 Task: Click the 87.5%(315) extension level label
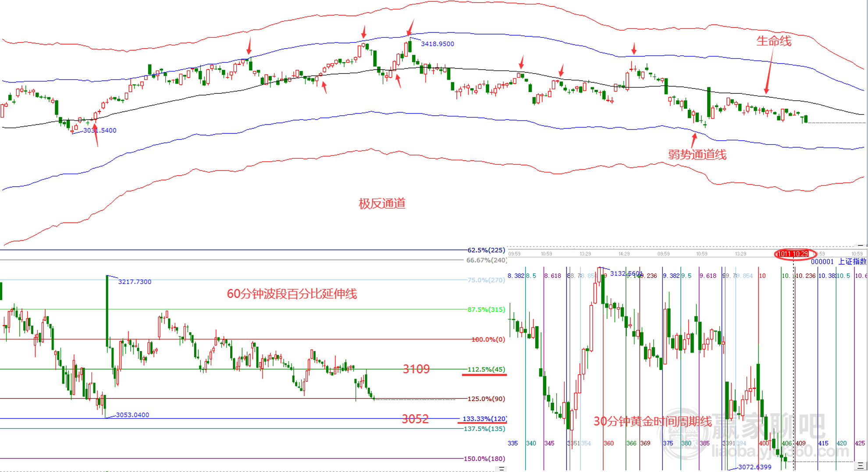[486, 309]
